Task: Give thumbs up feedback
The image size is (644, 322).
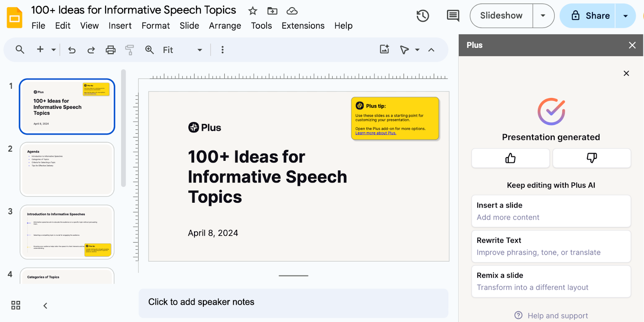Action: coord(510,158)
